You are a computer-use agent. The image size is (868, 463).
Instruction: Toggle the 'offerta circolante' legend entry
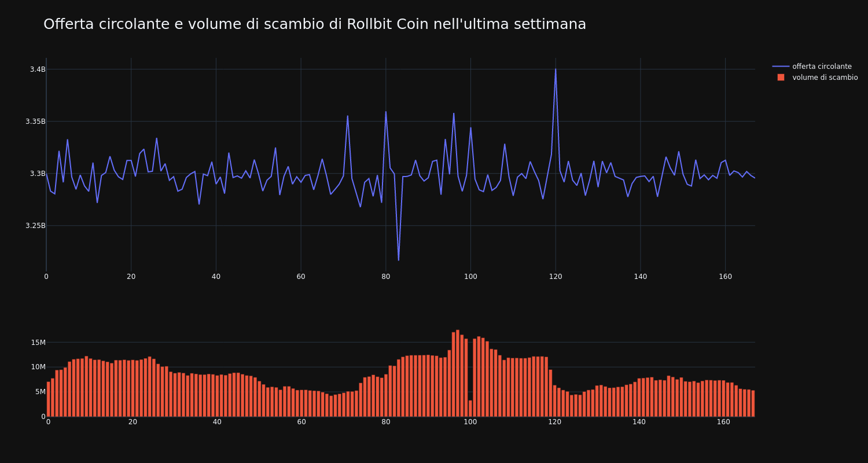tap(815, 67)
